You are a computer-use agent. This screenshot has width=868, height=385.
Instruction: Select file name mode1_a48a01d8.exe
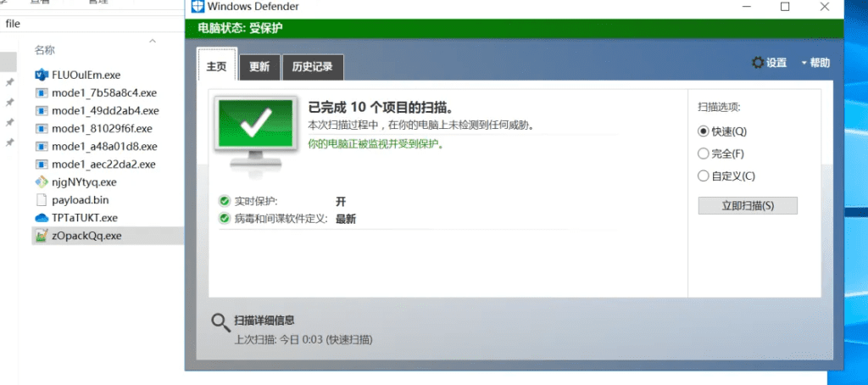[x=104, y=146]
